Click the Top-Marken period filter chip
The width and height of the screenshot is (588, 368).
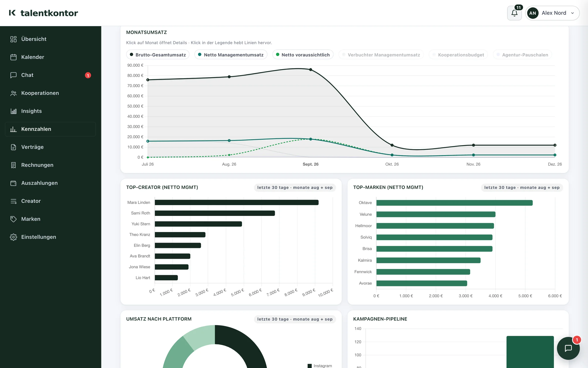click(x=522, y=187)
